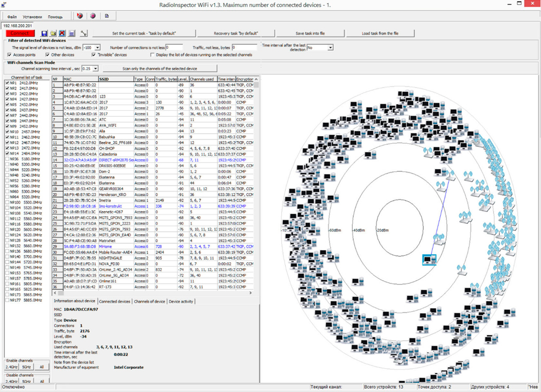Uncheck the Access points checkbox

click(10, 55)
